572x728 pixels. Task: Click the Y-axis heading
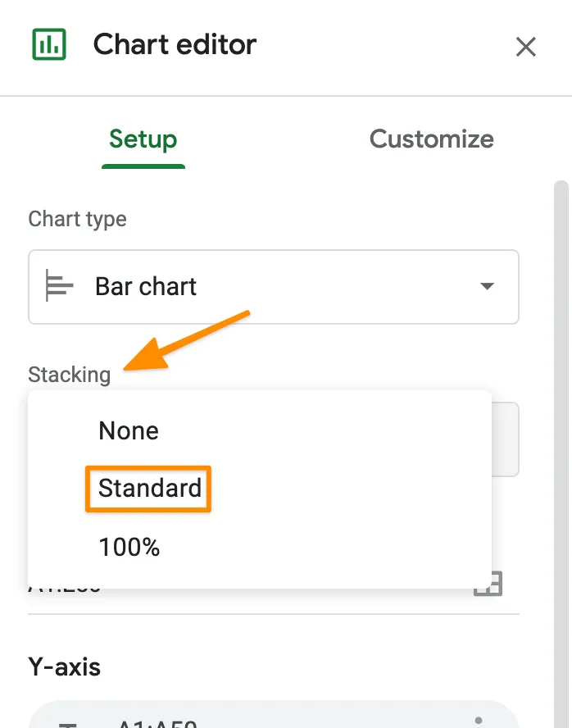(65, 667)
